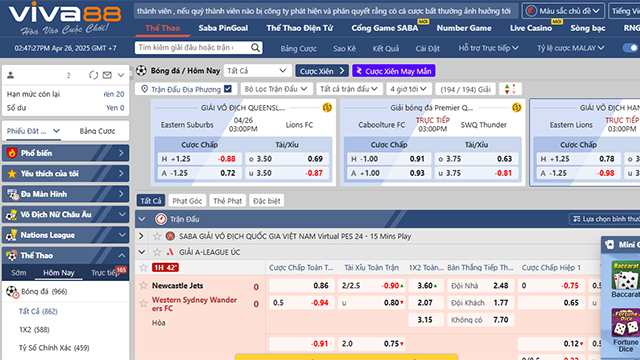Collapse the Thể Thao sidebar section

click(122, 256)
